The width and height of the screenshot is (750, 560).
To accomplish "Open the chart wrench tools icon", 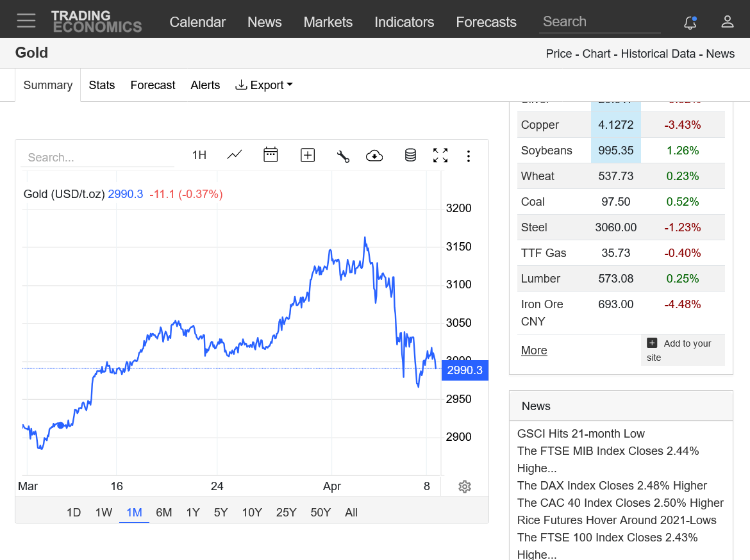I will coord(343,156).
